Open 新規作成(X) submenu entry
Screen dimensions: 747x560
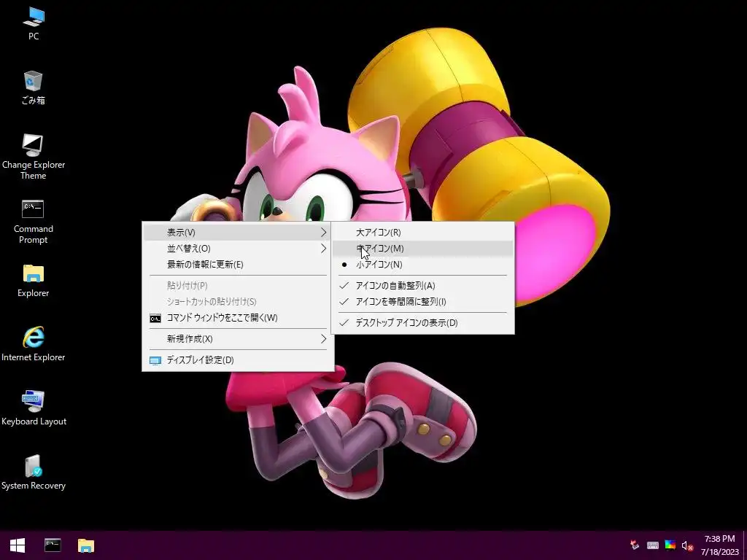tap(238, 339)
